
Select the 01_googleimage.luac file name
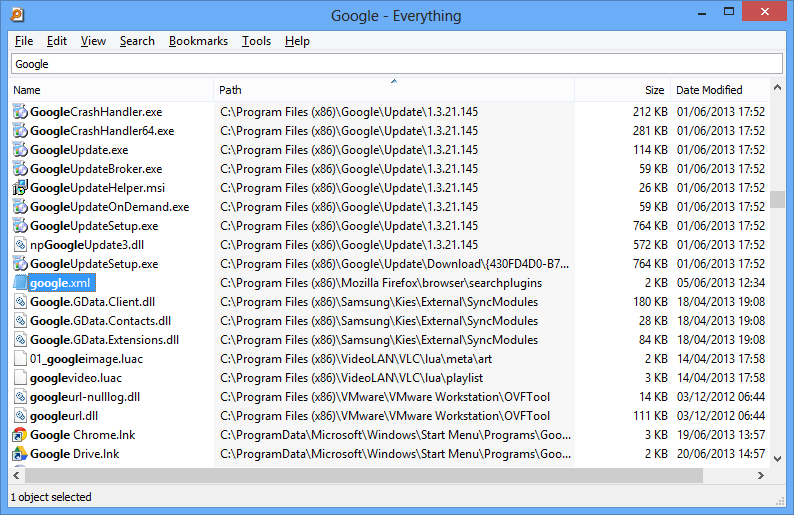point(87,359)
